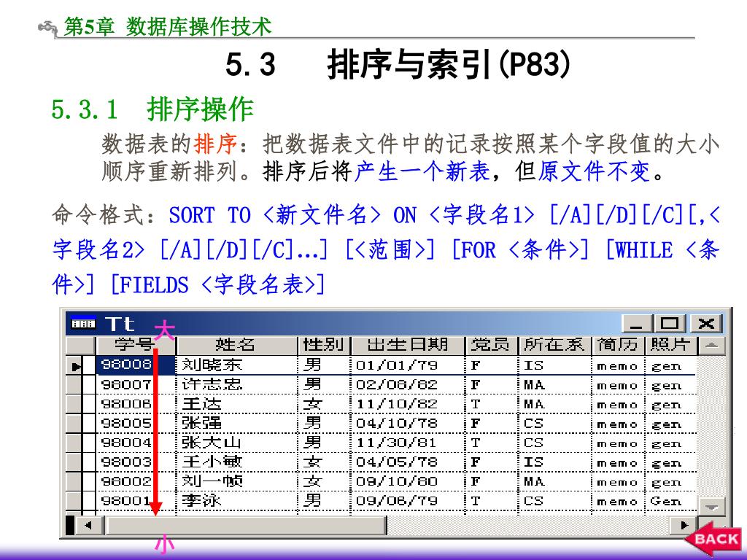Select the 党员 column header

[491, 345]
